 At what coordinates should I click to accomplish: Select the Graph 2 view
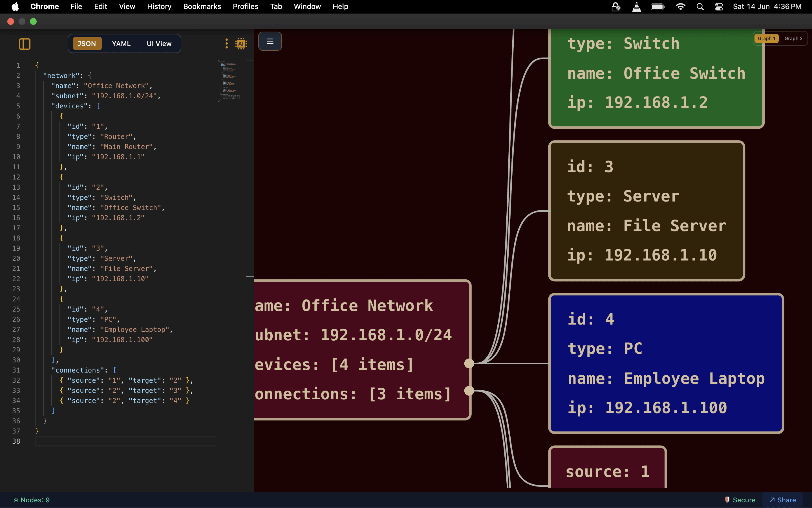tap(793, 39)
